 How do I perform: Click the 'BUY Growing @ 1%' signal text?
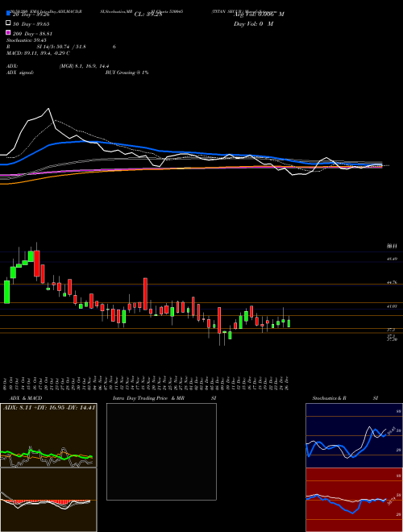point(127,73)
